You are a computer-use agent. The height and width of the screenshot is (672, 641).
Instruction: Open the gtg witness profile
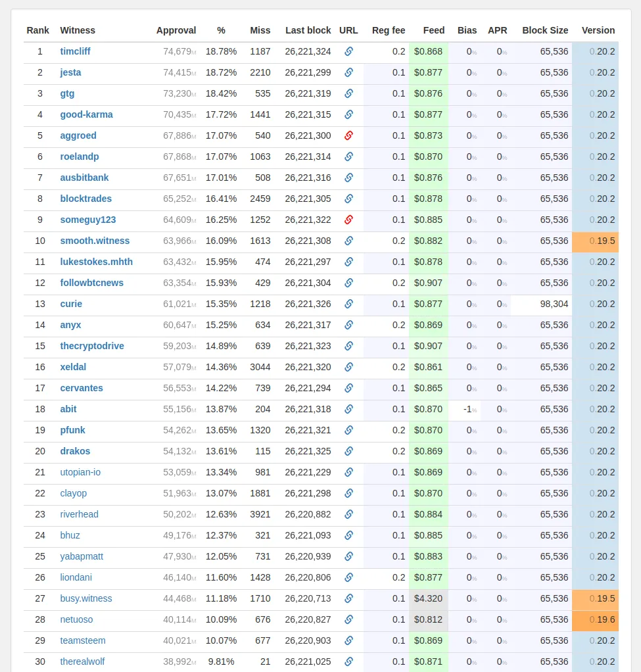tap(67, 93)
